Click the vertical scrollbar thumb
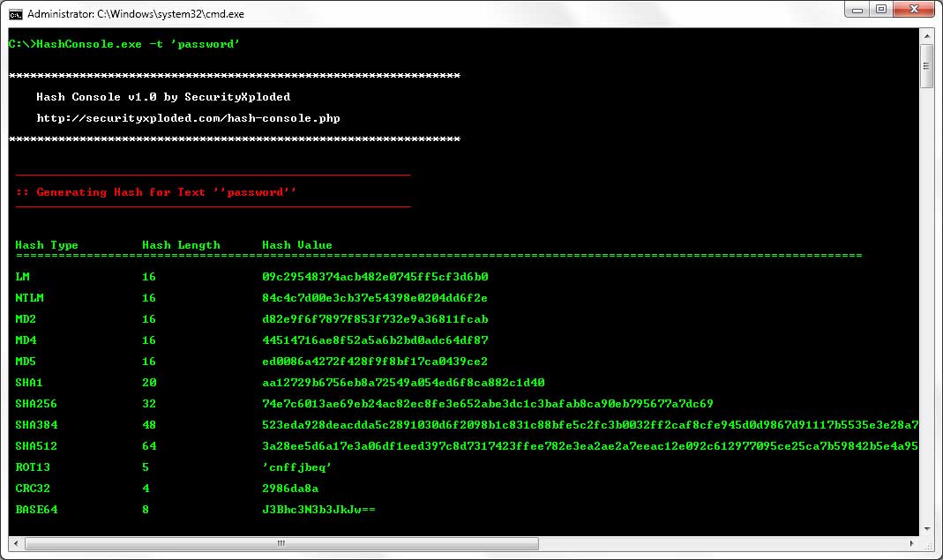This screenshot has height=560, width=943. pos(926,66)
